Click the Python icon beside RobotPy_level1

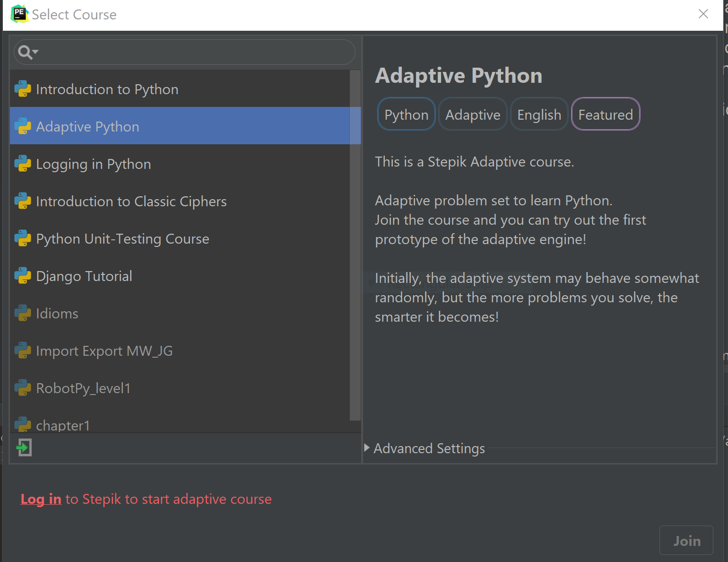tap(23, 388)
